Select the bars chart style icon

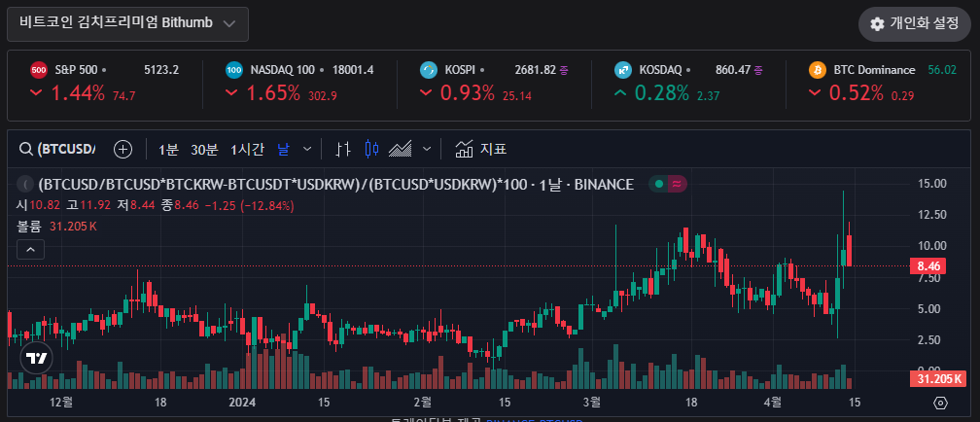tap(343, 149)
